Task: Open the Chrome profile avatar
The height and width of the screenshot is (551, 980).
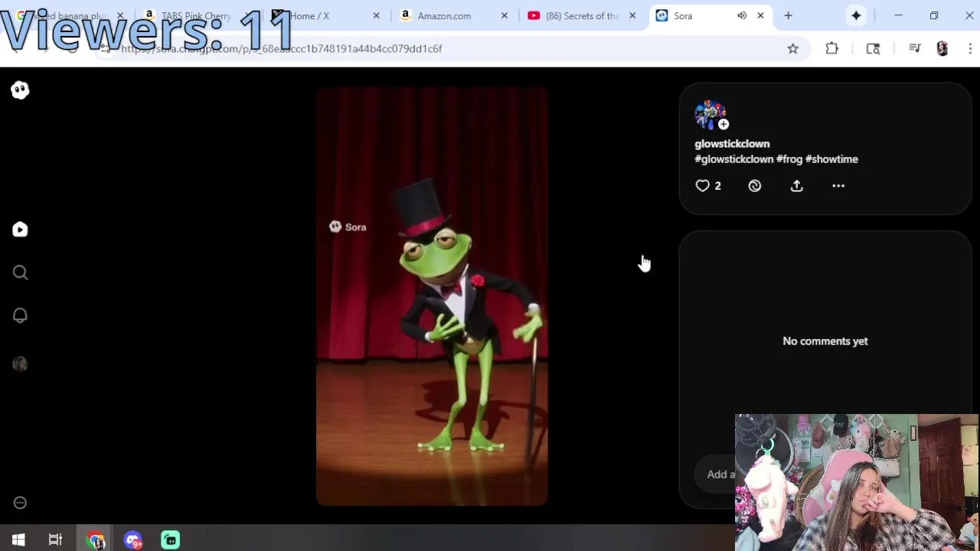Action: click(x=942, y=48)
